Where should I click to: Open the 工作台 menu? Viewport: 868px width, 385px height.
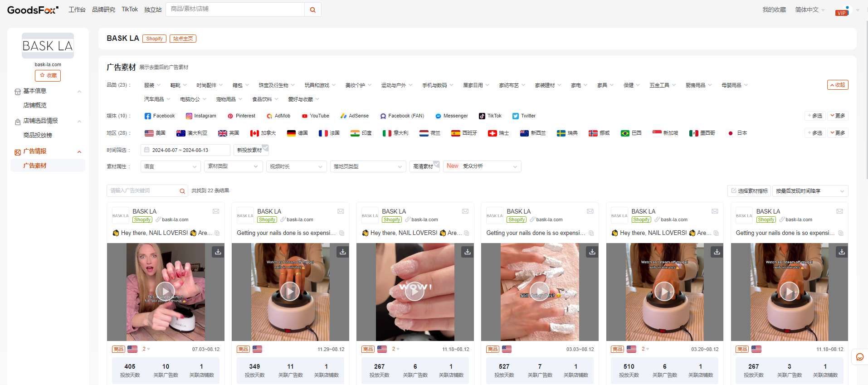click(x=77, y=10)
